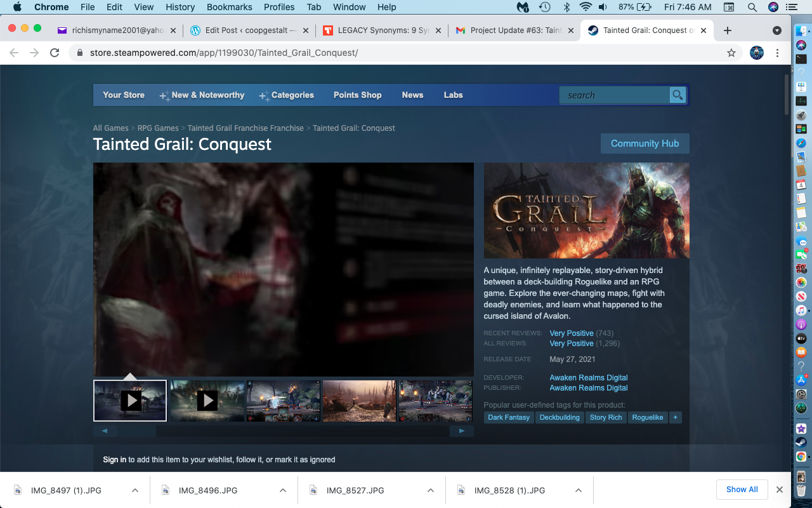Bookmark page with the star icon

point(731,53)
